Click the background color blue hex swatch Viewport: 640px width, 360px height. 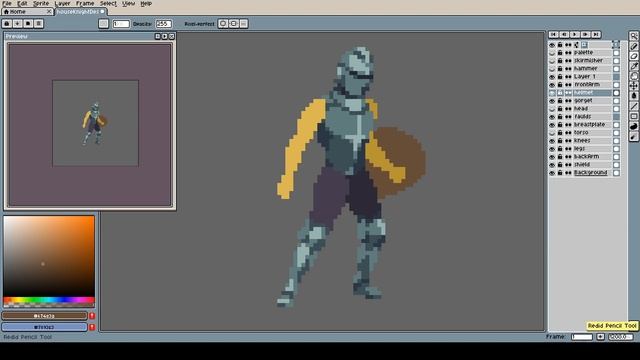pyautogui.click(x=44, y=327)
